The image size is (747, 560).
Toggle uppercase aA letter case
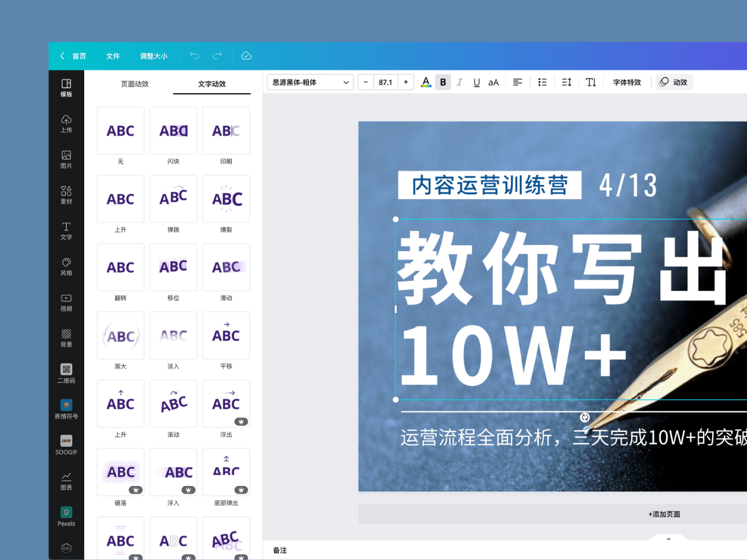[493, 82]
